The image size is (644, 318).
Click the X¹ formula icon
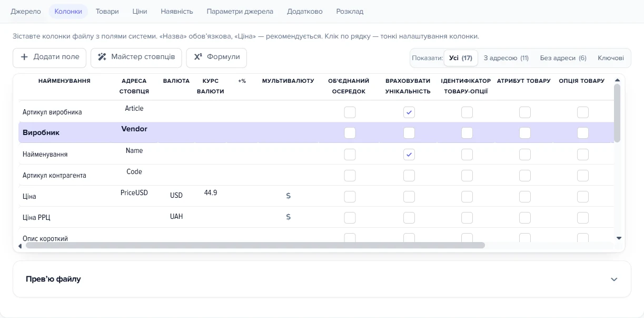[x=198, y=57]
